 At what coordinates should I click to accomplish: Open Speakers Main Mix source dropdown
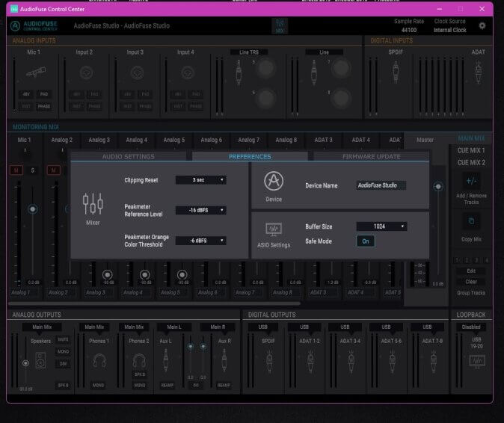pyautogui.click(x=42, y=327)
